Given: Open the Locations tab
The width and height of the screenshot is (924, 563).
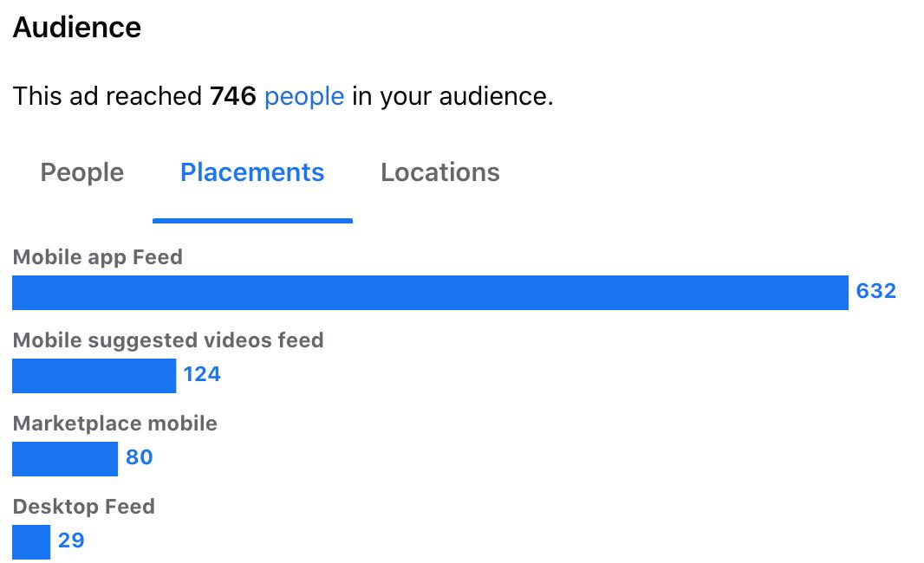Looking at the screenshot, I should [x=440, y=172].
